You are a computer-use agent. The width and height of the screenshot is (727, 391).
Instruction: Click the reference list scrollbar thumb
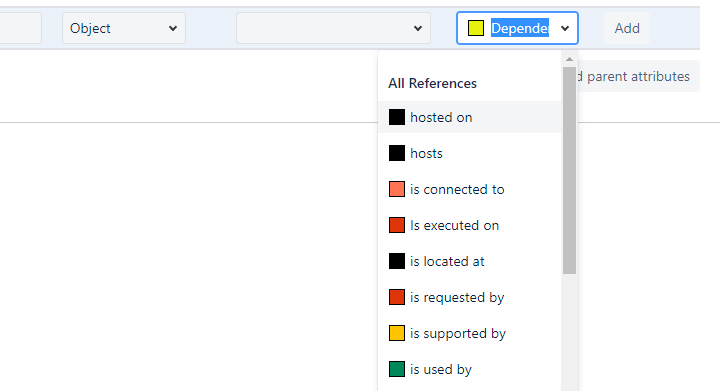click(569, 170)
